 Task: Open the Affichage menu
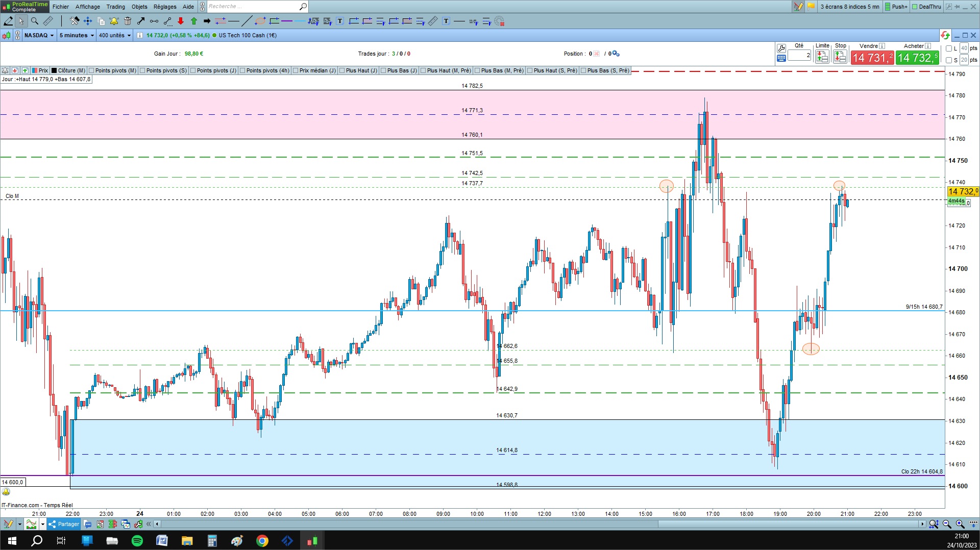click(88, 7)
